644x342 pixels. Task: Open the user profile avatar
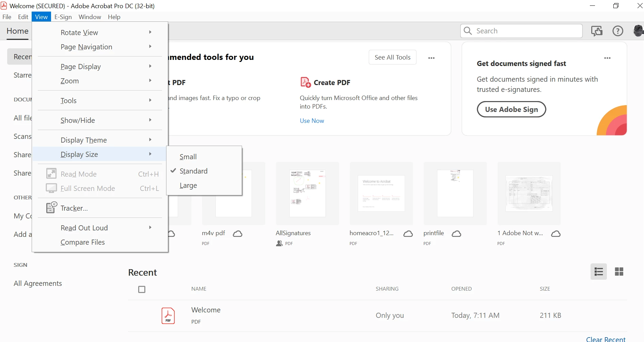click(x=638, y=31)
